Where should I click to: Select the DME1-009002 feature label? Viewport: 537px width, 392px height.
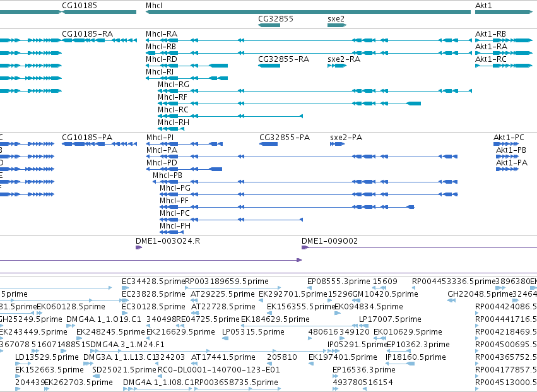point(329,241)
